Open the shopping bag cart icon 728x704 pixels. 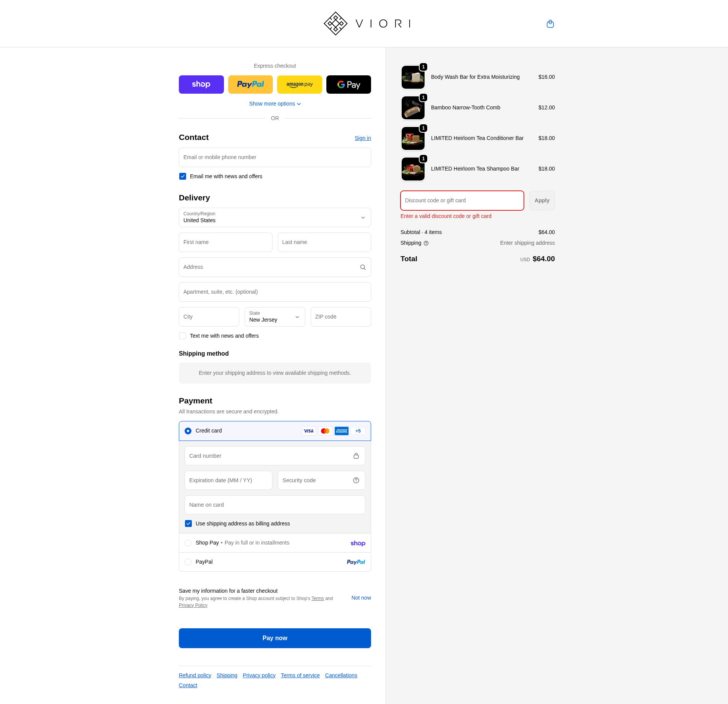(550, 24)
